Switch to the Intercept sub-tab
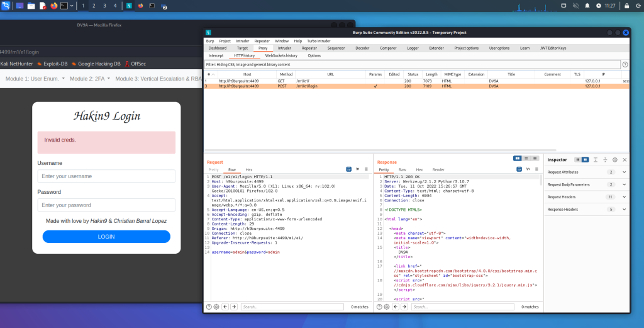Image resolution: width=644 pixels, height=328 pixels. [216, 55]
